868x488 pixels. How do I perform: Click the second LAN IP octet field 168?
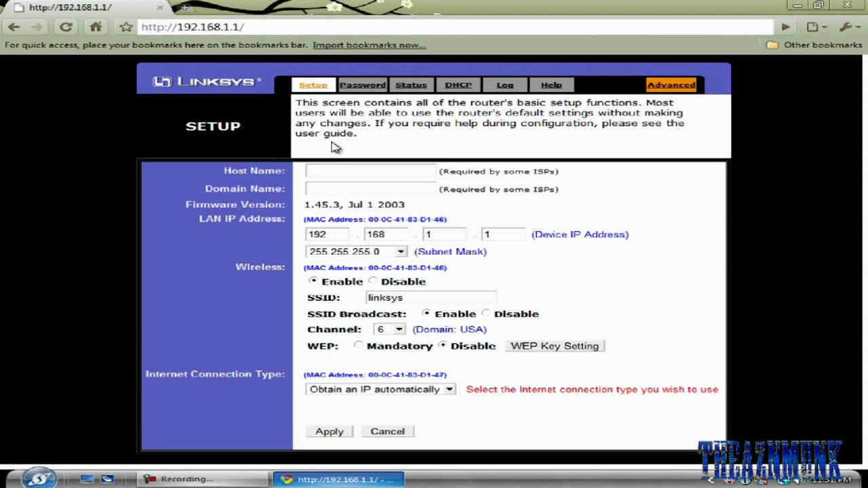(386, 234)
